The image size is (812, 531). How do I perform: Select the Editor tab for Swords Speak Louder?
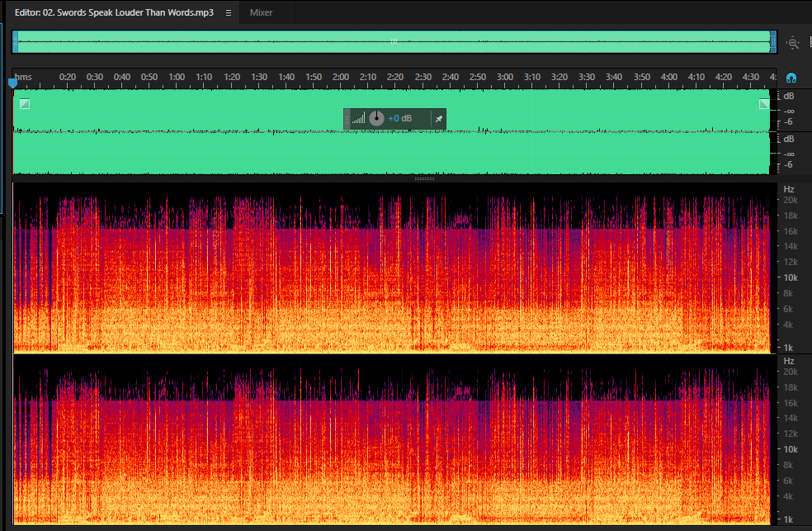114,12
